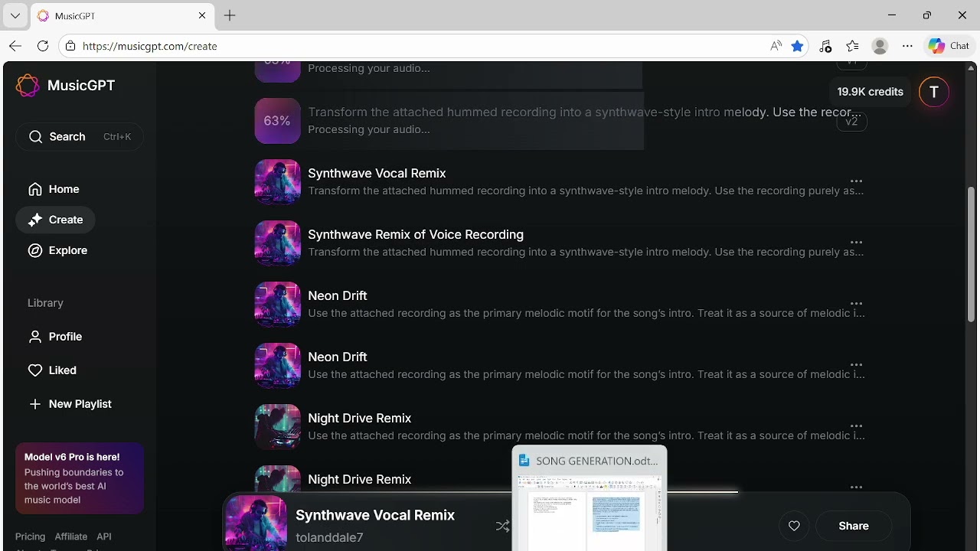Open Explore in the sidebar
Viewport: 980px width, 551px height.
point(57,250)
